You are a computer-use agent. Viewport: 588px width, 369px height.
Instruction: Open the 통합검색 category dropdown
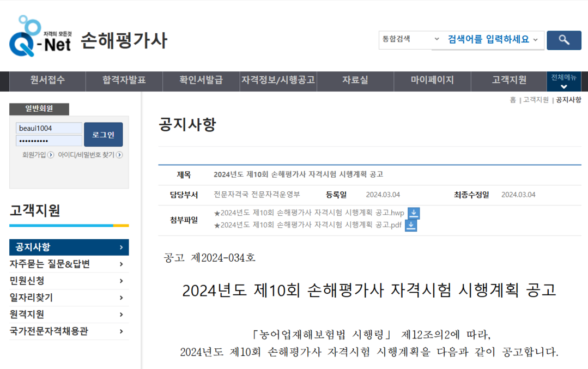point(410,39)
